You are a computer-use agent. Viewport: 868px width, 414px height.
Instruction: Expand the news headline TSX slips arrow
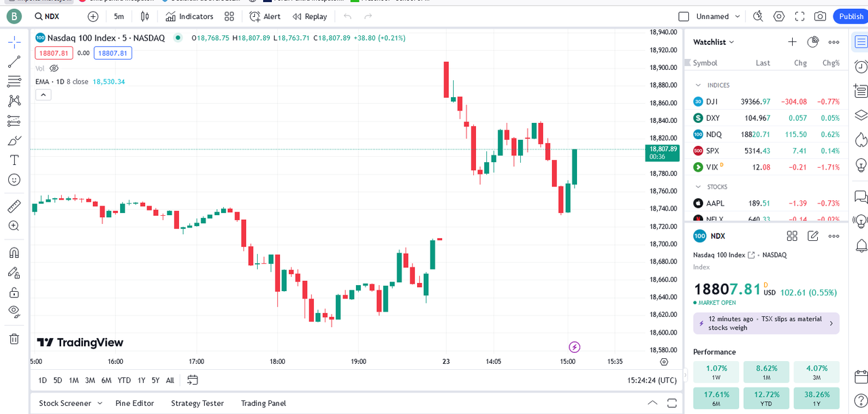click(x=831, y=324)
